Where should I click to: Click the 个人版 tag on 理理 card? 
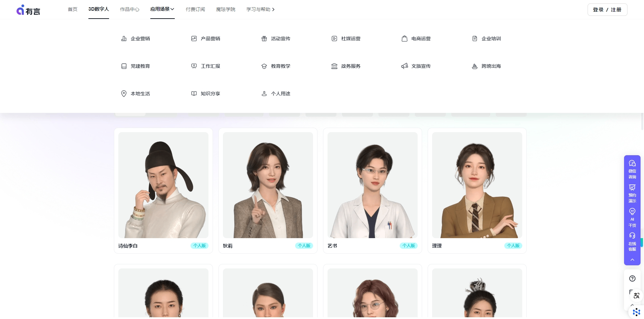coord(513,246)
